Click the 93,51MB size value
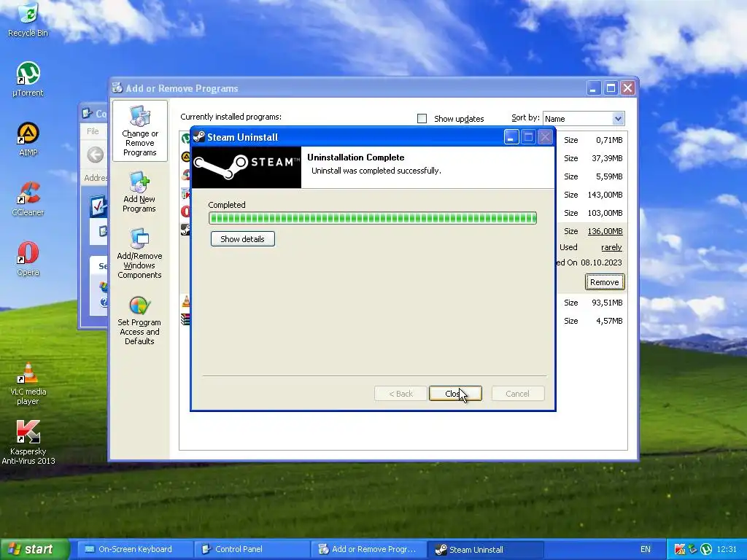Viewport: 747px width, 560px height. click(x=607, y=303)
